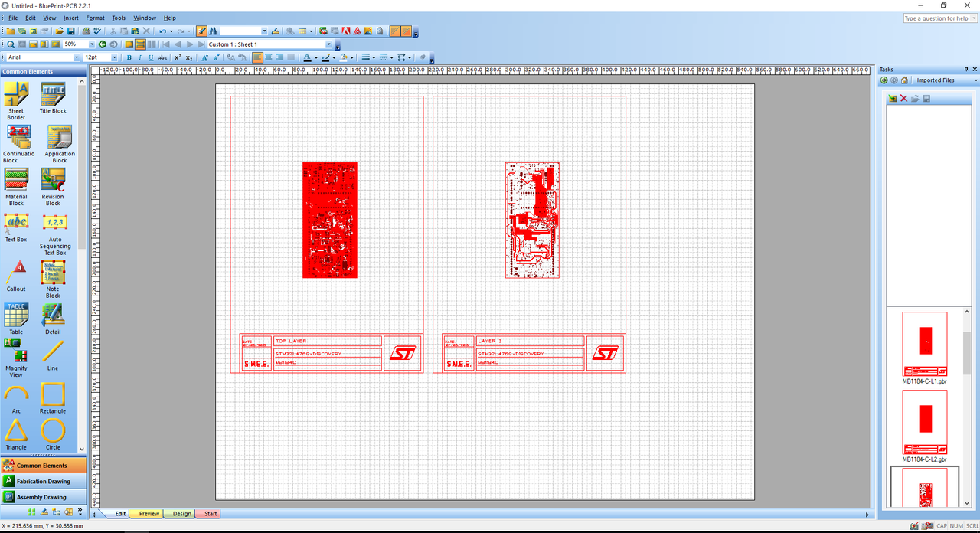Click the Common Elements panel button

[43, 465]
